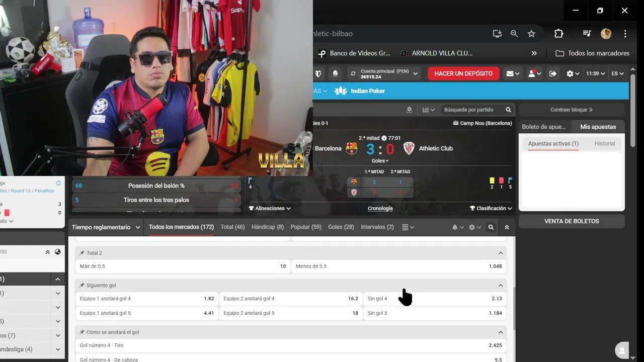Open Chrome three-dot menu

pos(625,34)
